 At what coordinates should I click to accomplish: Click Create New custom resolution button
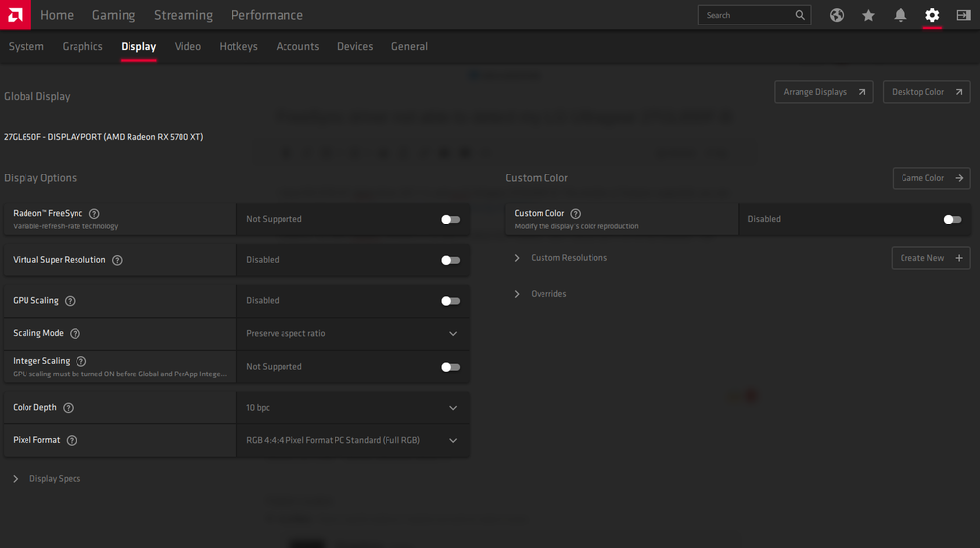tap(931, 258)
